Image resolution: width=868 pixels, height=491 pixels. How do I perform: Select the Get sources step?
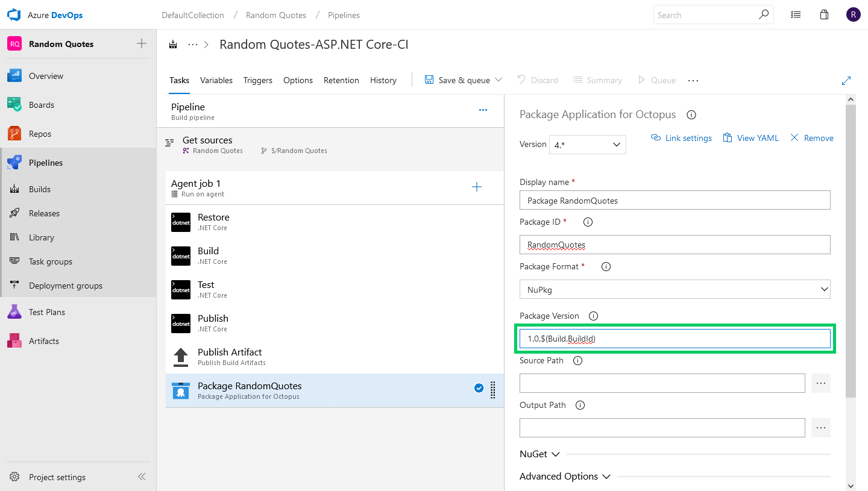330,145
